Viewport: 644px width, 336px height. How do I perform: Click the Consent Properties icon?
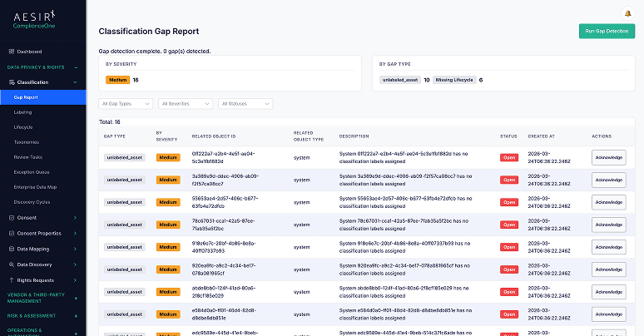(12, 234)
